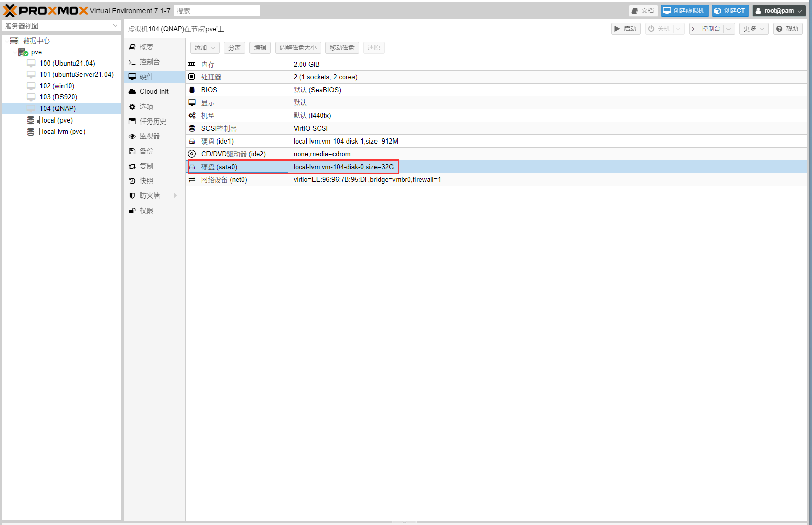
Task: Click the 创建CT button
Action: [x=730, y=11]
